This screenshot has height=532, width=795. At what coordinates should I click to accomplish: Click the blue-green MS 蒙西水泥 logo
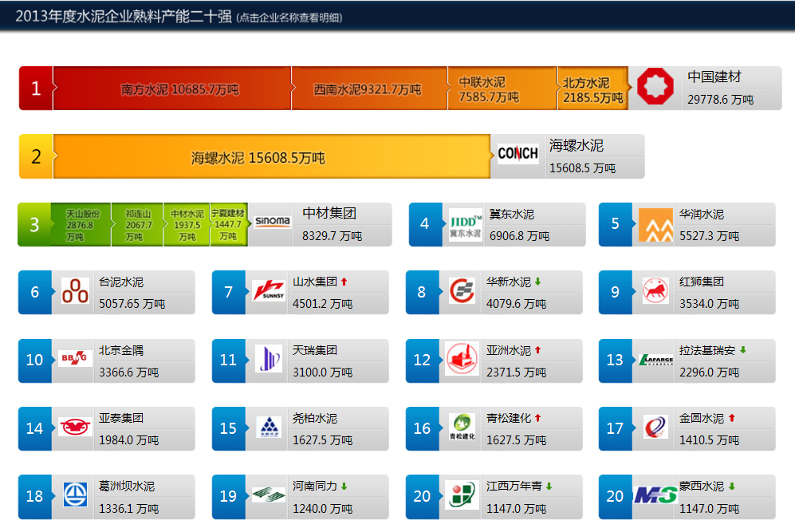[655, 495]
